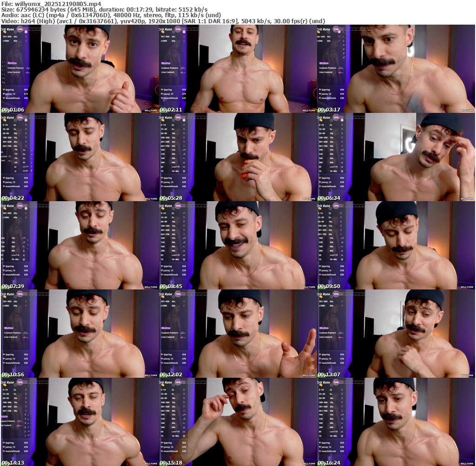View the frame timestamped 00:09:50

tap(396, 245)
